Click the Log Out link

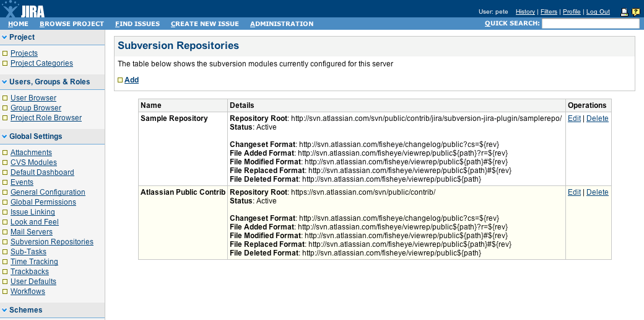click(598, 12)
